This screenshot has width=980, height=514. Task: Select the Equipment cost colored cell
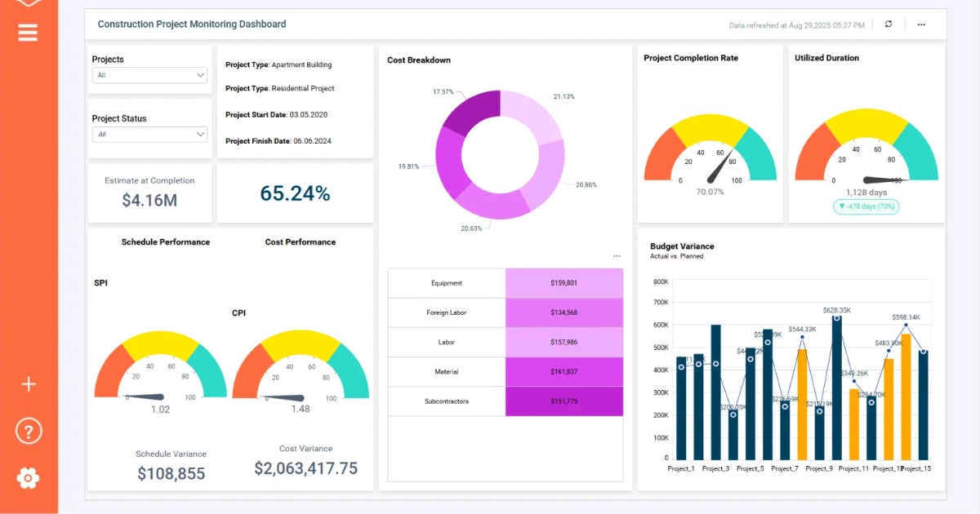(563, 283)
